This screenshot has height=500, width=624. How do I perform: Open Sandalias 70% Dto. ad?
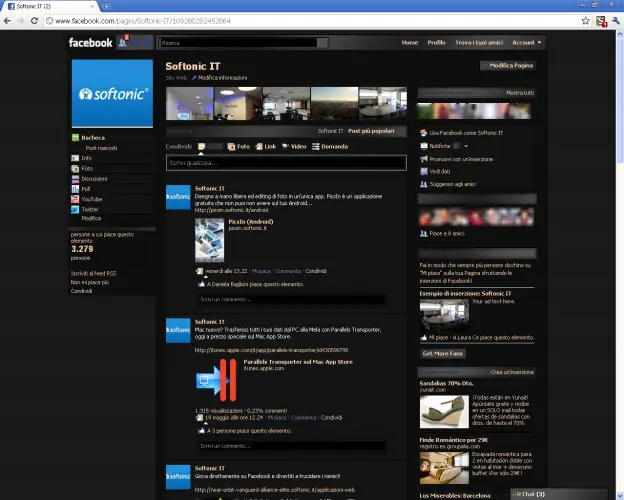tap(446, 383)
